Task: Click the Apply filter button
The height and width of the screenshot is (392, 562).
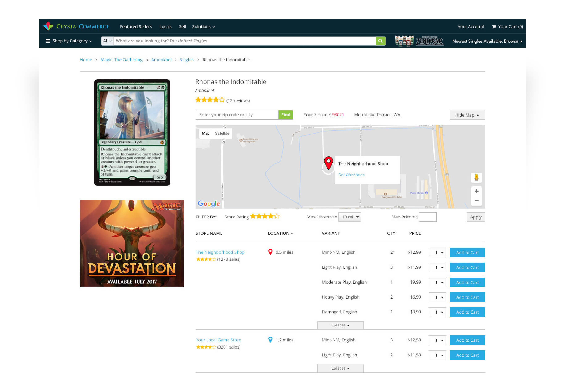Action: coord(476,217)
